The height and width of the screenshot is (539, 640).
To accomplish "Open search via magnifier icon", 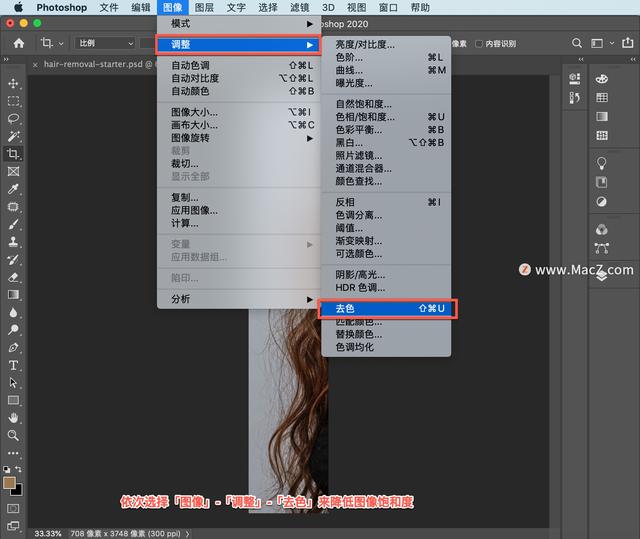I will pyautogui.click(x=577, y=43).
